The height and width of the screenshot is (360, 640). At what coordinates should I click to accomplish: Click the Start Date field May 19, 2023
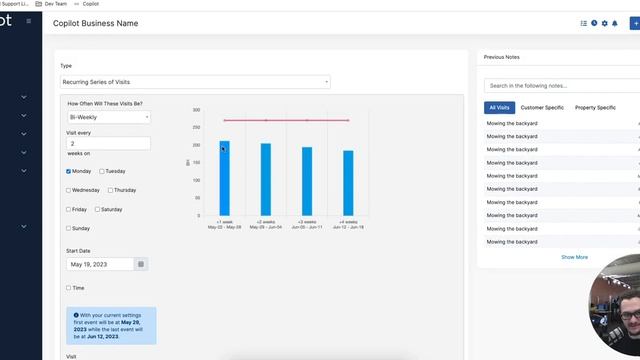(x=100, y=264)
